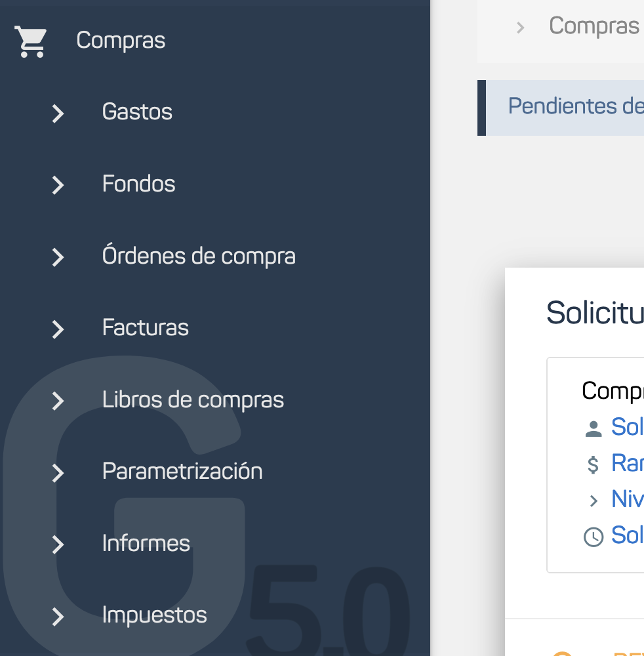The width and height of the screenshot is (644, 656).
Task: Click the dollar sign icon in the card
Action: click(x=593, y=465)
